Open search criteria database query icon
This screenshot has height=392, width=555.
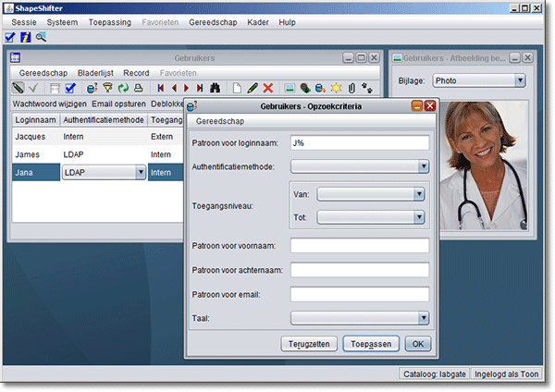[92, 88]
